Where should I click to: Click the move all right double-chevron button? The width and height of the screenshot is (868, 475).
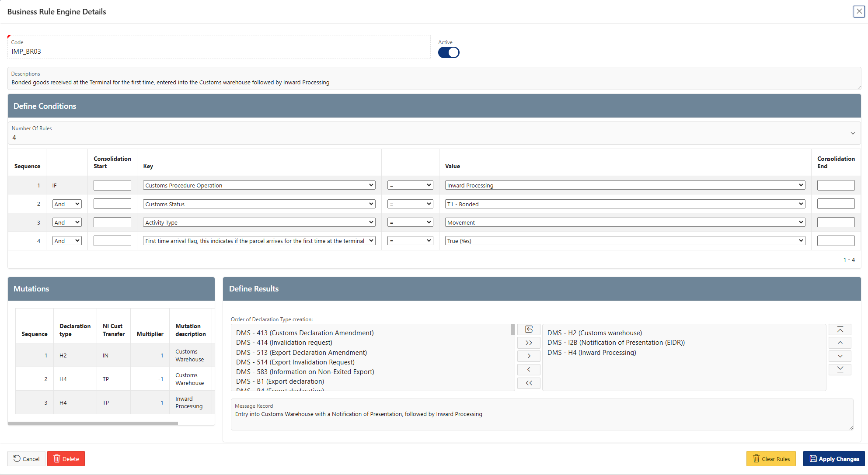(529, 343)
